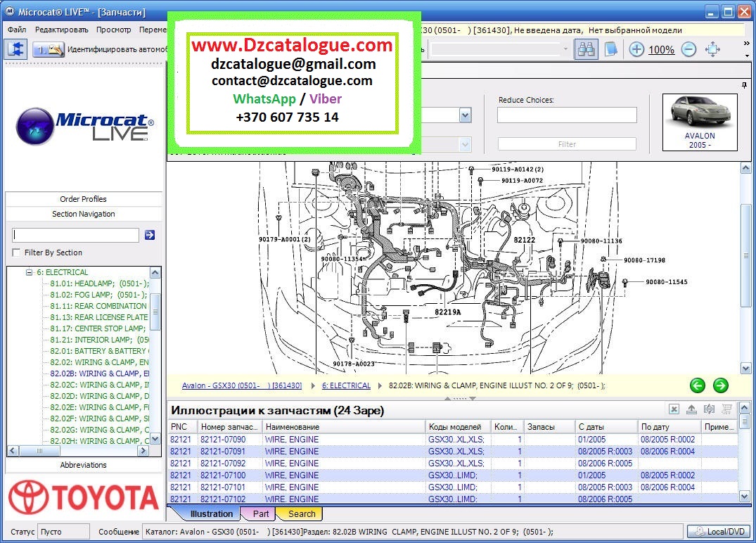This screenshot has height=543, width=756.
Task: Click the parts list vertical scrollbar down arrow
Action: click(x=745, y=496)
